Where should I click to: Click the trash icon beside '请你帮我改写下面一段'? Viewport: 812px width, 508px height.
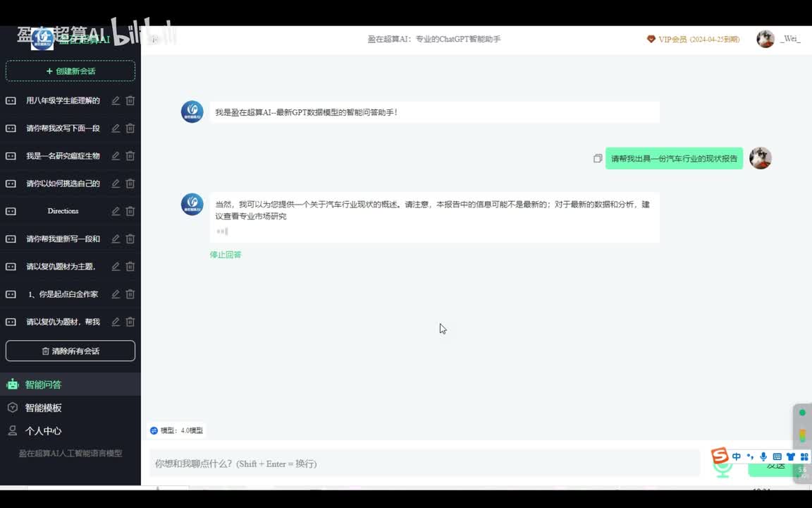tap(130, 128)
